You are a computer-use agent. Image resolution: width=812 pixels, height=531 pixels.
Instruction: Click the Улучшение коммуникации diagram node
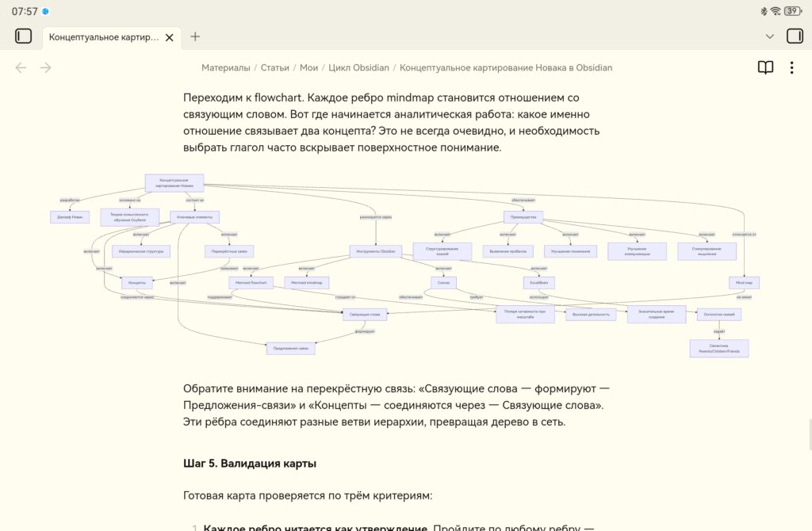637,251
